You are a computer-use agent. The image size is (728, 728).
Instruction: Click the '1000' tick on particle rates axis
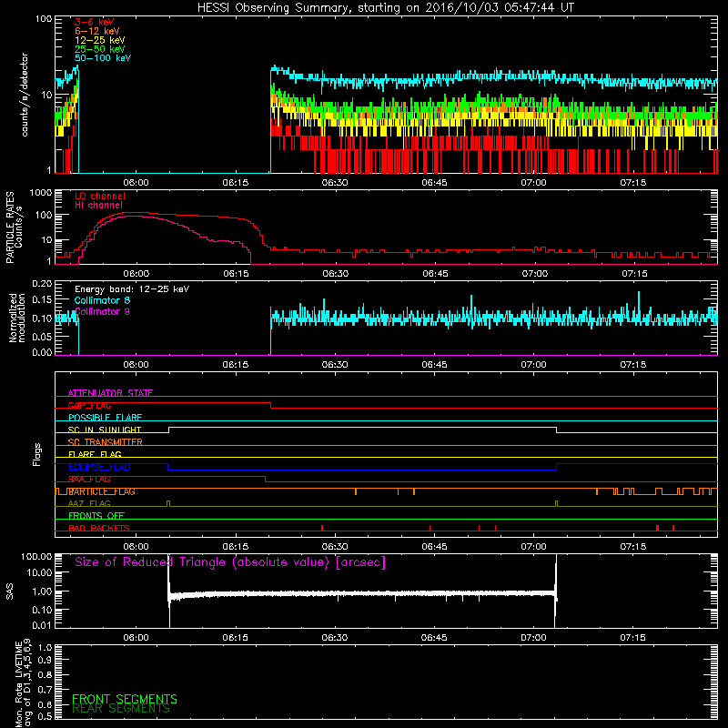pos(41,193)
